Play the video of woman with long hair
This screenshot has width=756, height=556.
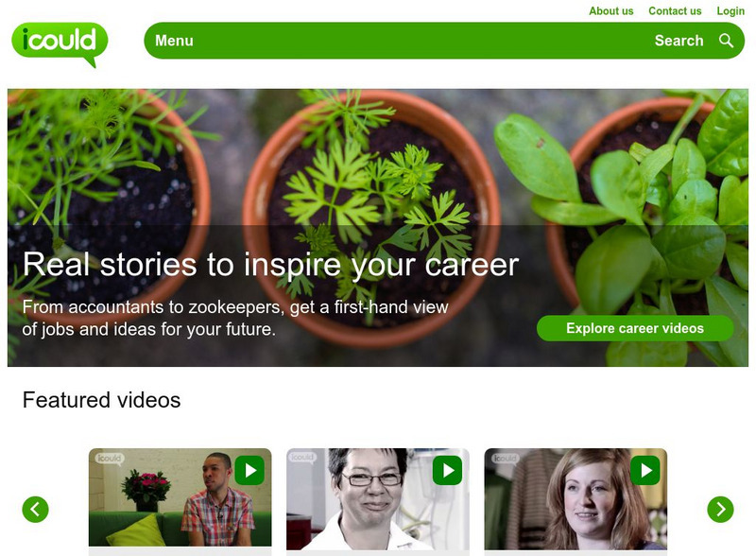tap(645, 470)
